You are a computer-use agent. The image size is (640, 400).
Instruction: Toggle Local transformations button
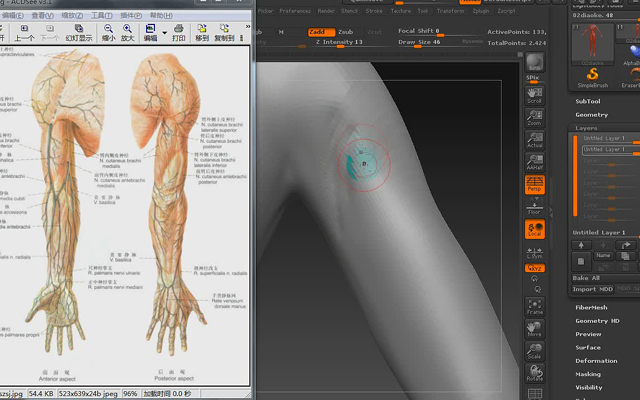[x=534, y=229]
